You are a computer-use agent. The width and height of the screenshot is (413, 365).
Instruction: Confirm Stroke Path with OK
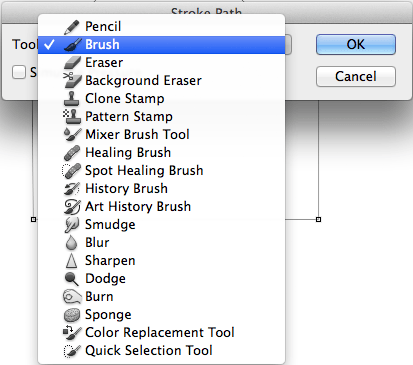tap(356, 44)
